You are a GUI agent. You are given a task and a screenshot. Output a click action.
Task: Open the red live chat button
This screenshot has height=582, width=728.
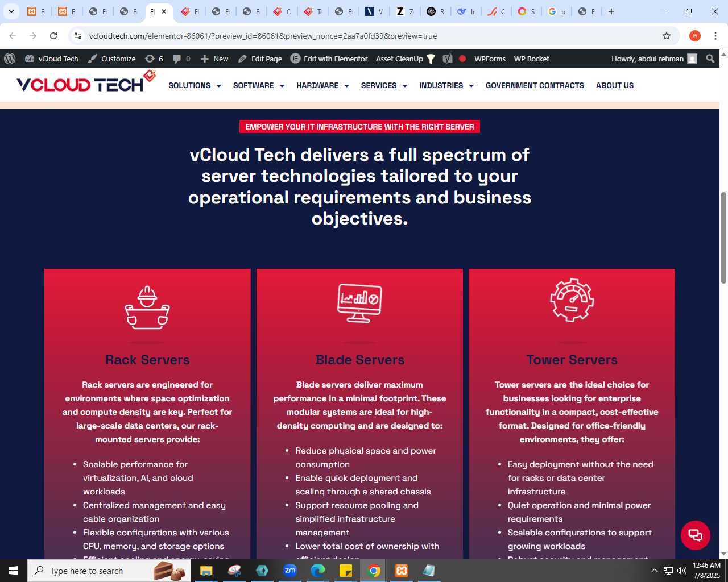tap(695, 535)
